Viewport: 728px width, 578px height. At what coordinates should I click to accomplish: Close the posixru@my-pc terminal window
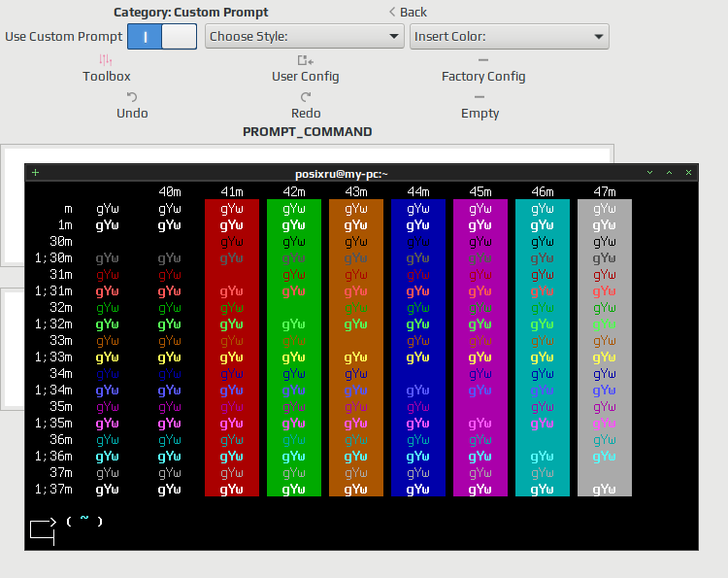tap(688, 172)
